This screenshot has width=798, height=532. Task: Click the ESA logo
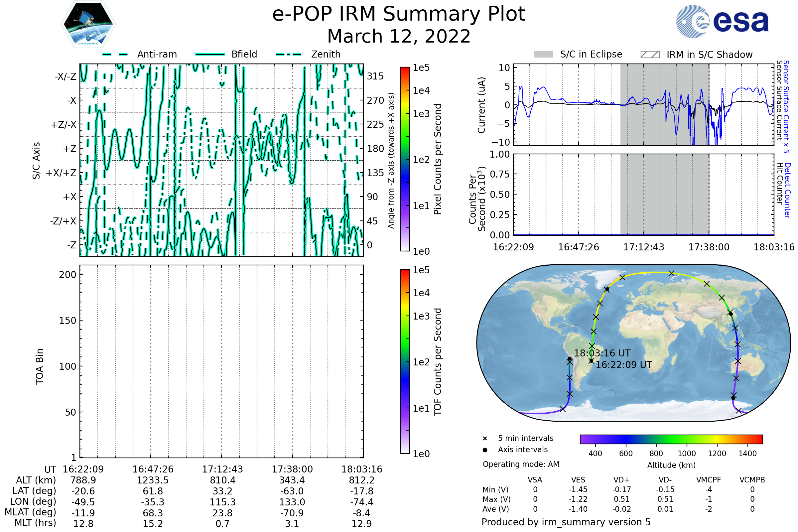[722, 22]
